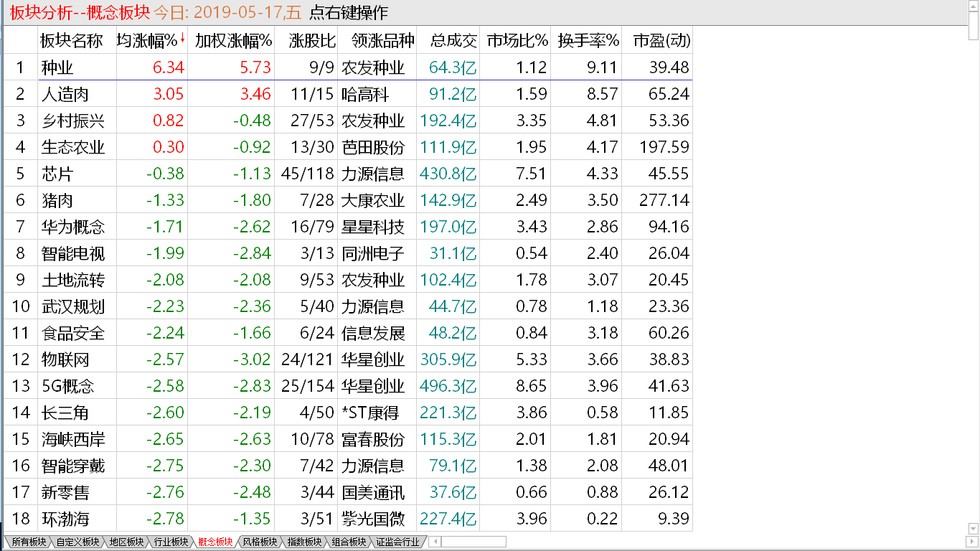This screenshot has width=980, height=551.
Task: Open the 证监会行业 tab
Action: pos(397,542)
